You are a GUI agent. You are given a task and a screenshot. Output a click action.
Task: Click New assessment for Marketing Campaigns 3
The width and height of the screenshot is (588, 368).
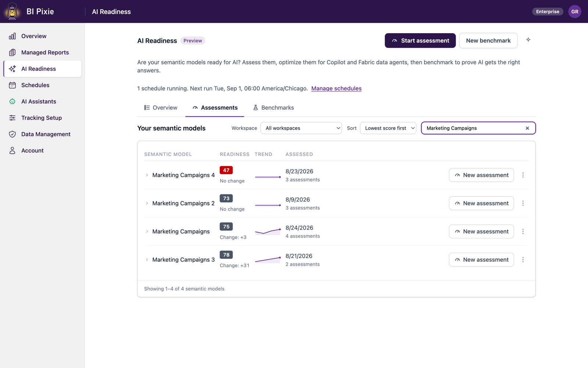(481, 260)
